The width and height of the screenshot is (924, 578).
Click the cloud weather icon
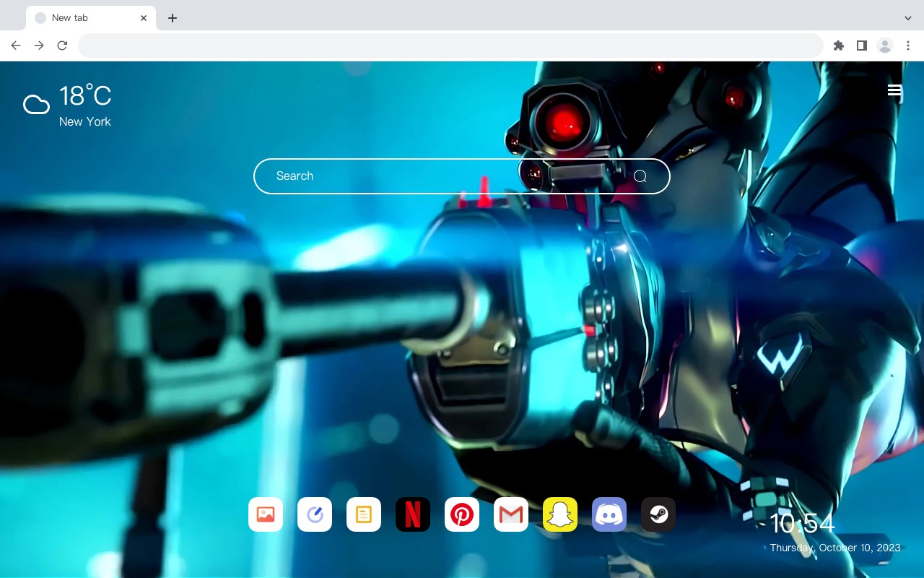point(36,105)
